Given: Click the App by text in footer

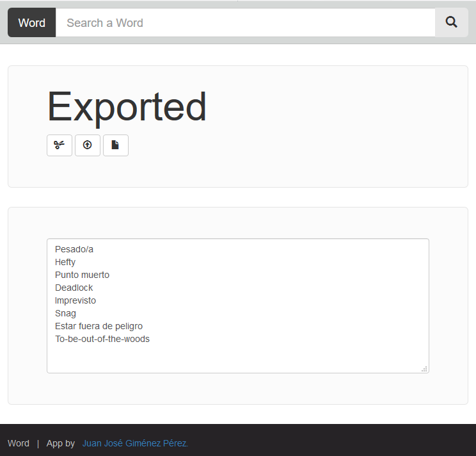Looking at the screenshot, I should 61,443.
